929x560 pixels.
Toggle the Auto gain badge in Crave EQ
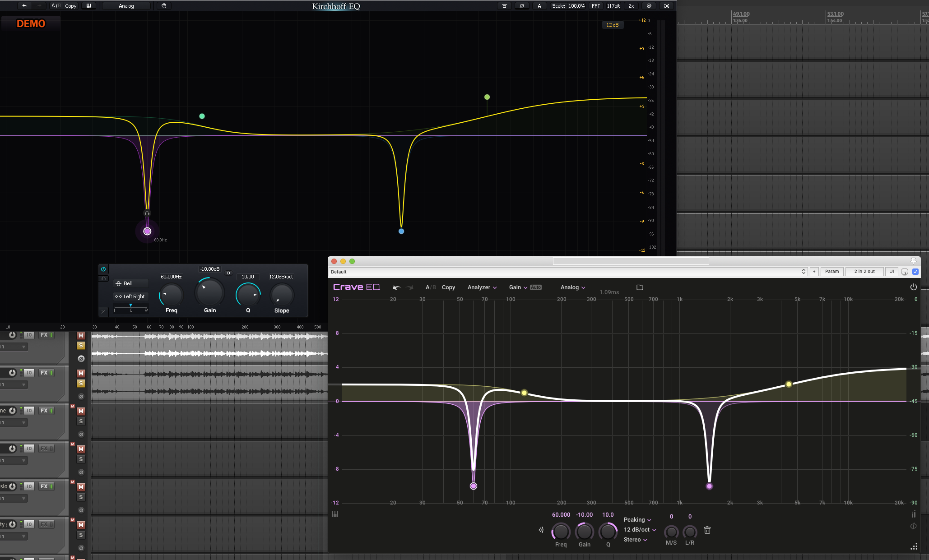tap(536, 287)
